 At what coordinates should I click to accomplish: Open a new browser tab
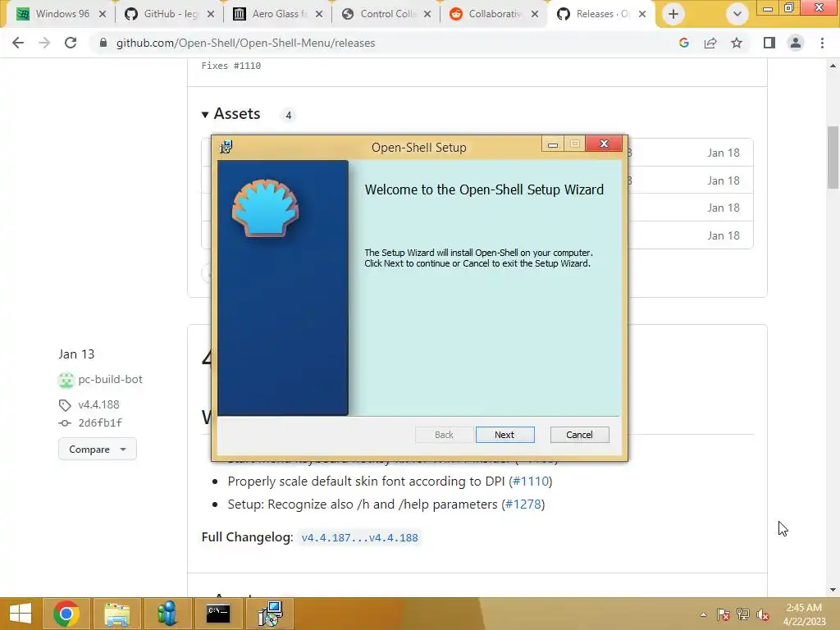click(x=673, y=14)
